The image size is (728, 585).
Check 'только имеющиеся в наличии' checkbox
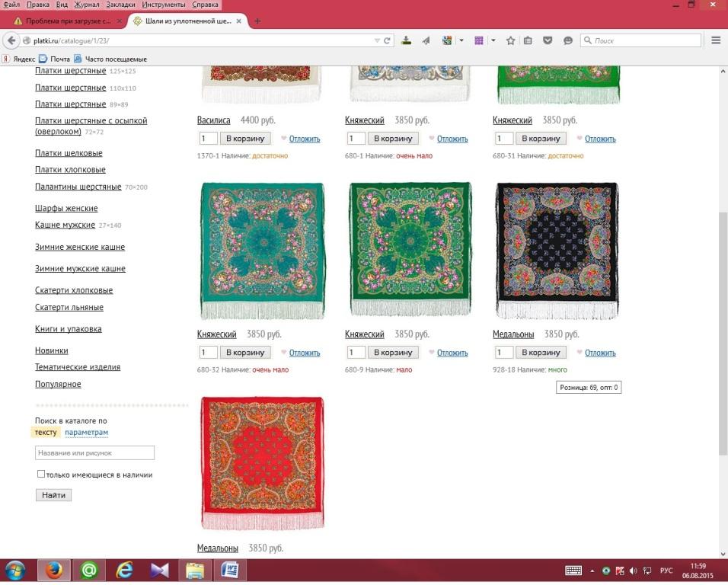tap(41, 474)
